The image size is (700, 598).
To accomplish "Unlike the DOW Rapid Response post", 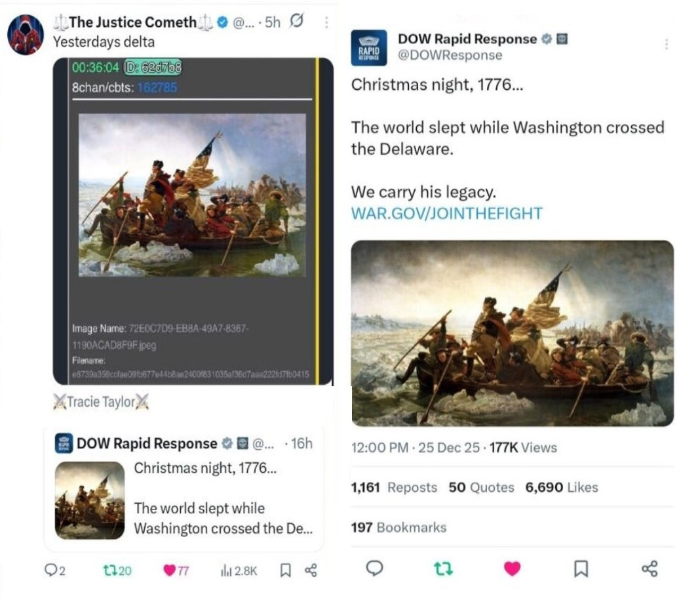I will click(512, 568).
